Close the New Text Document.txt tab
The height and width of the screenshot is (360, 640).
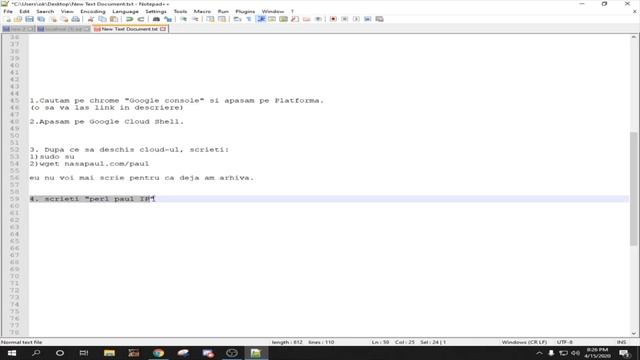coord(163,29)
